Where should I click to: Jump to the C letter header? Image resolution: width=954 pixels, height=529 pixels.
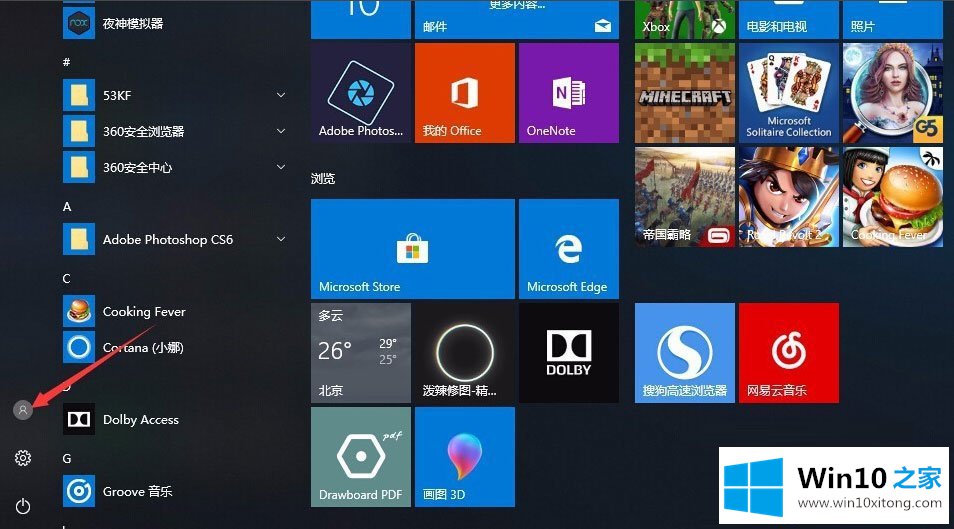[67, 279]
